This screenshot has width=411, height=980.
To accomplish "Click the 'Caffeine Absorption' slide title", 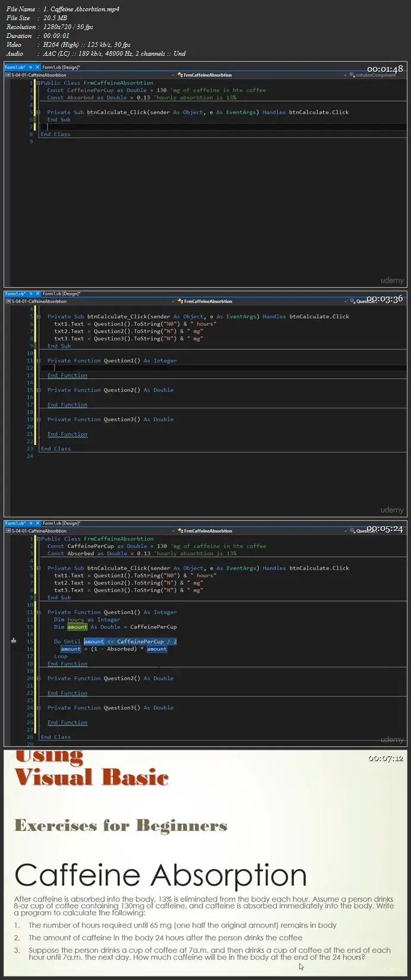I will (160, 876).
